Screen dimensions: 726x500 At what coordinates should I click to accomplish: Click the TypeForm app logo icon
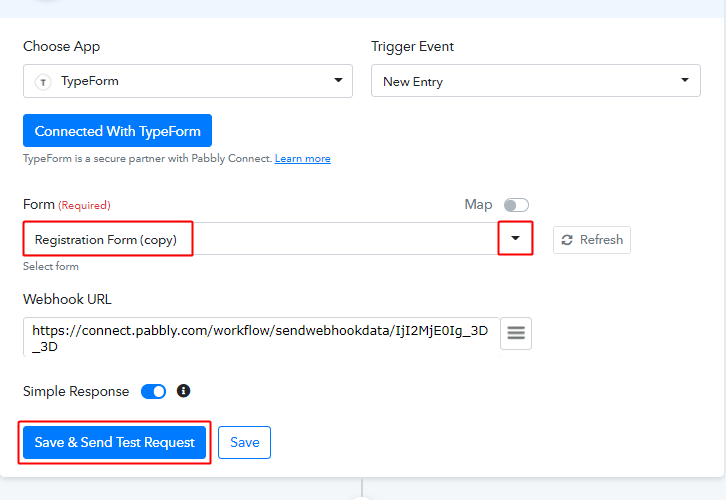[x=43, y=82]
